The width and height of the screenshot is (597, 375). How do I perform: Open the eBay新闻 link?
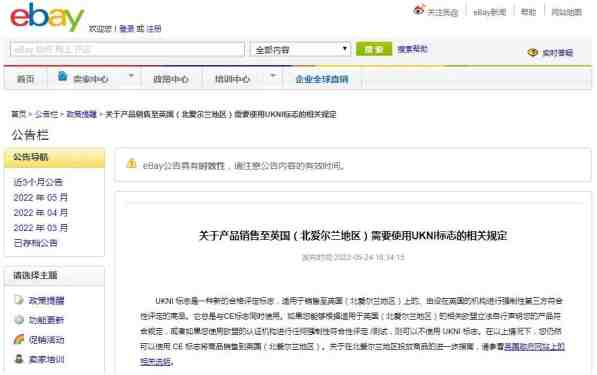point(490,13)
